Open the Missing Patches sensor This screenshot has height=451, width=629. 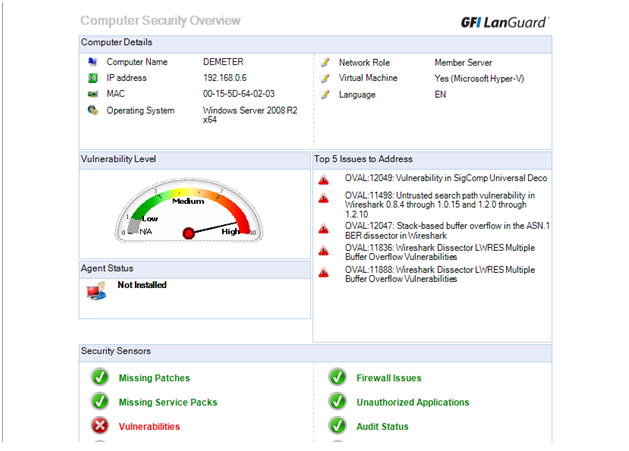(x=154, y=378)
